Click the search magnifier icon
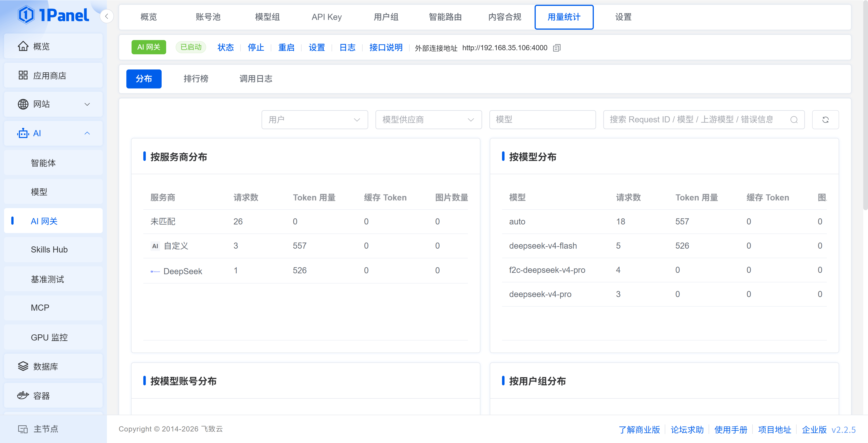Image resolution: width=868 pixels, height=443 pixels. pyautogui.click(x=794, y=120)
